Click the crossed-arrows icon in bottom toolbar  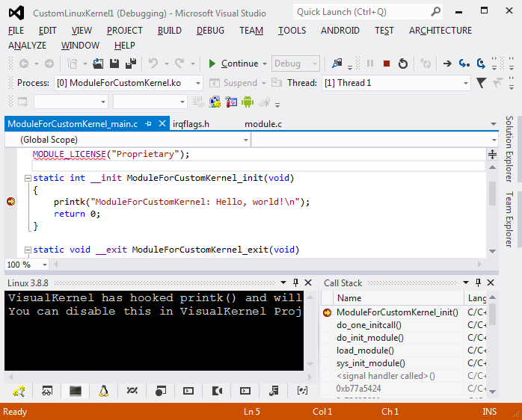pyautogui.click(x=132, y=391)
